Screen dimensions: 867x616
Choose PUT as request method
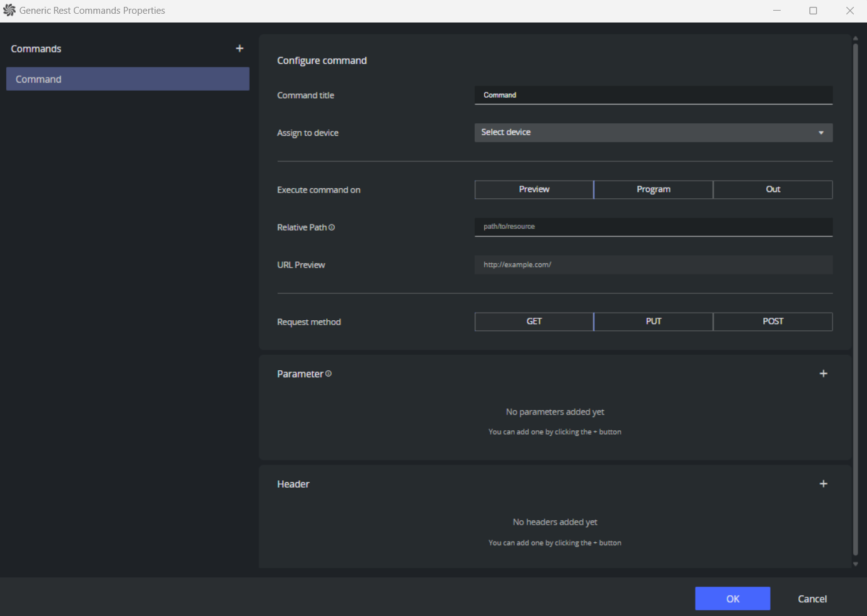click(653, 321)
